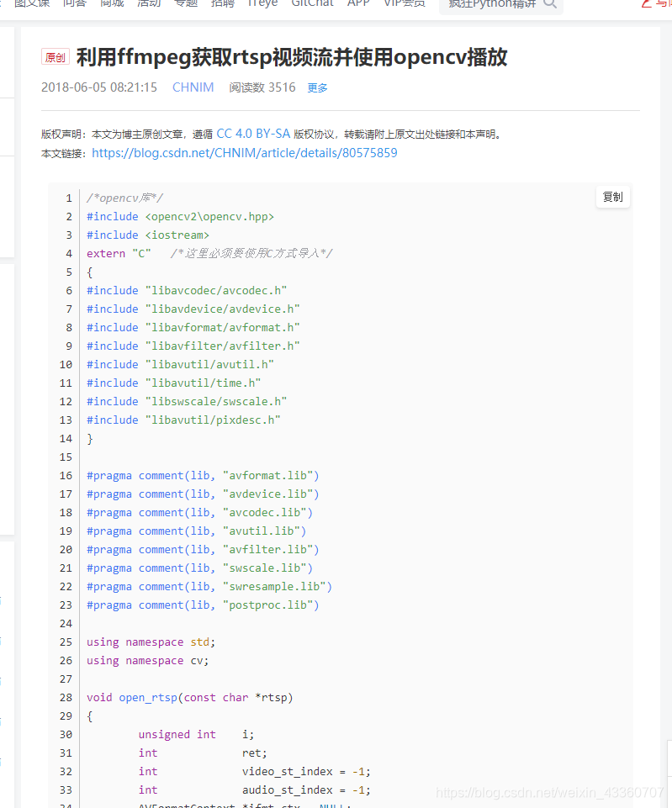Viewport: 672px width, 808px height.
Task: Click the pragma comment swscale.lib line
Action: pyautogui.click(x=200, y=568)
